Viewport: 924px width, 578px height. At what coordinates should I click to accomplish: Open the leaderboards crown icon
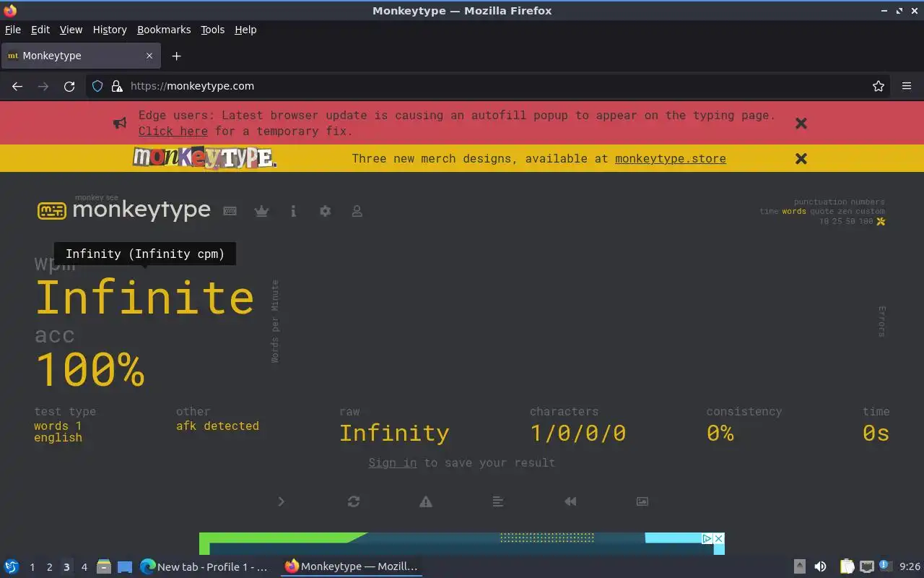click(261, 211)
